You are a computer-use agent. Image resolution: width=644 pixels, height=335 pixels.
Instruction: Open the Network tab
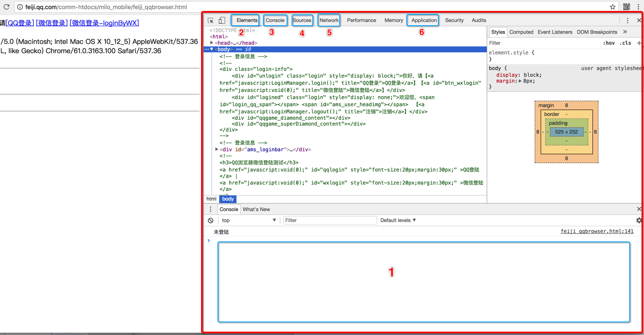[329, 20]
